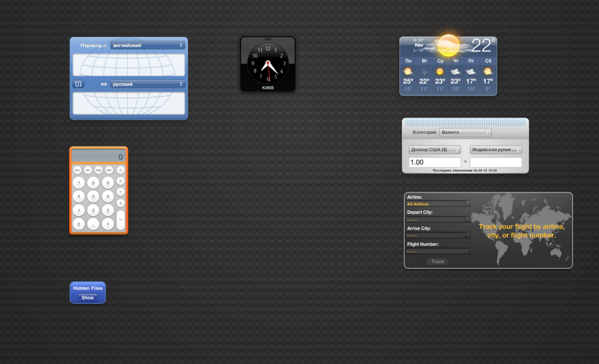Click calculator key 2
This screenshot has height=364, width=599.
[x=93, y=210]
